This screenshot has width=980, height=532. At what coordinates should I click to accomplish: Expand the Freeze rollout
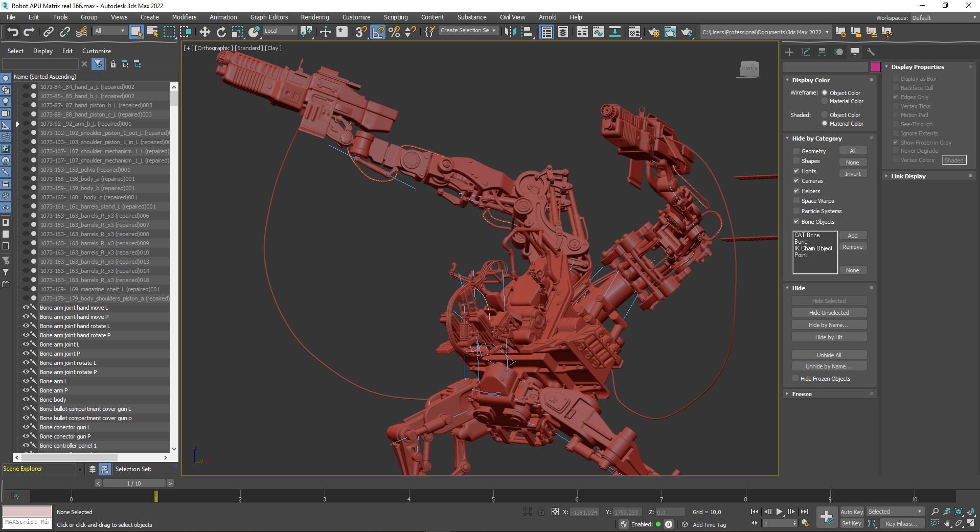coord(802,394)
